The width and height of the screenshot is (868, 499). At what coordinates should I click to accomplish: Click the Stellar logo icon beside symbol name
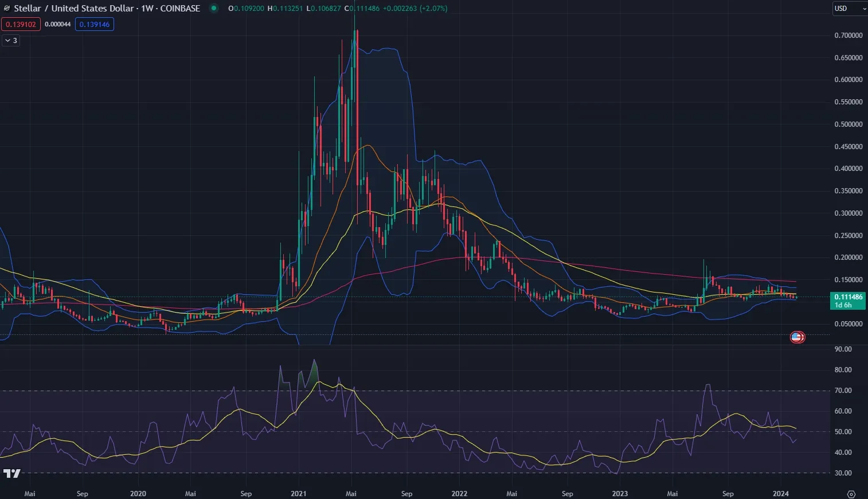pos(7,9)
